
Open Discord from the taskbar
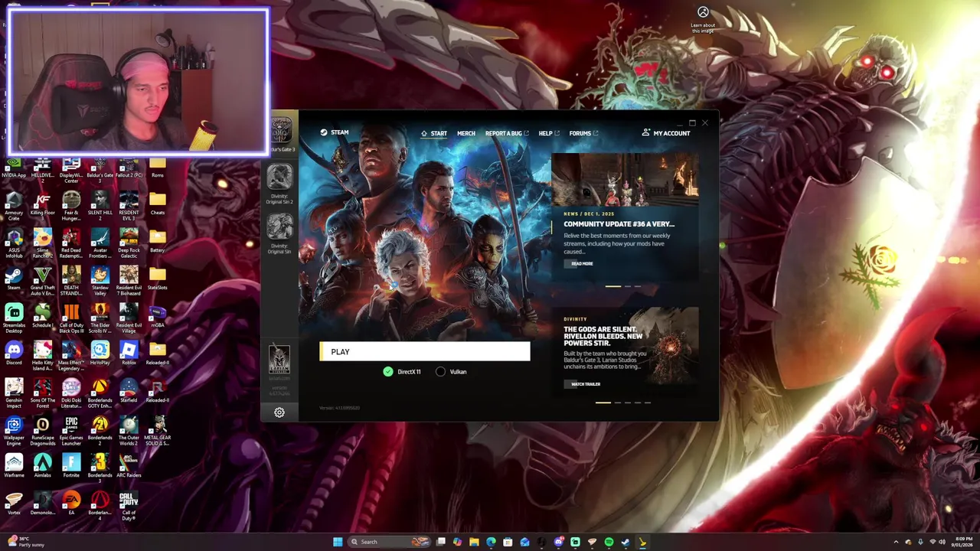(558, 542)
